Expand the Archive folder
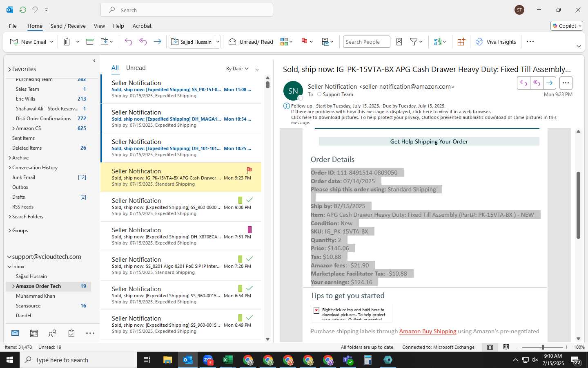588x368 pixels. pyautogui.click(x=10, y=158)
